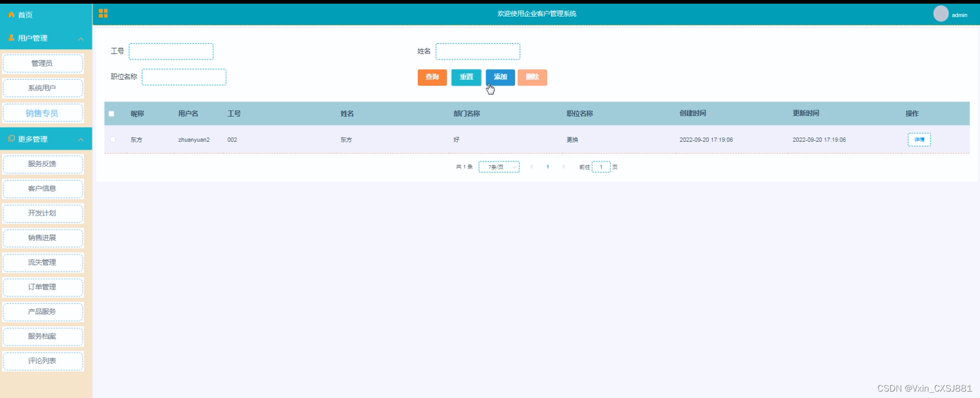Click the orange 查询 button
980x398 pixels.
(x=432, y=77)
